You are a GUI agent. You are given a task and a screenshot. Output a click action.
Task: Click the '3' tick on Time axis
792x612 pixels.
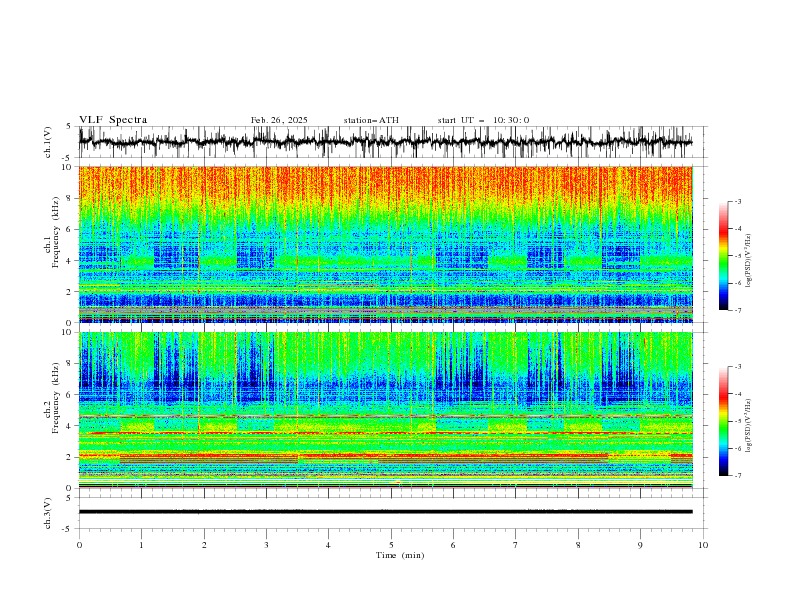coord(266,545)
